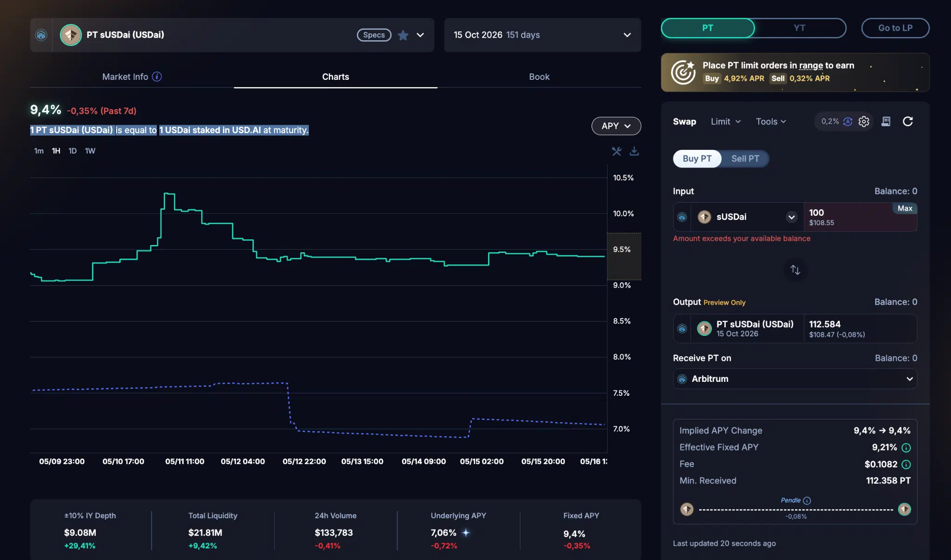Image resolution: width=951 pixels, height=560 pixels.
Task: Favorite the market with the star icon
Action: coord(403,35)
